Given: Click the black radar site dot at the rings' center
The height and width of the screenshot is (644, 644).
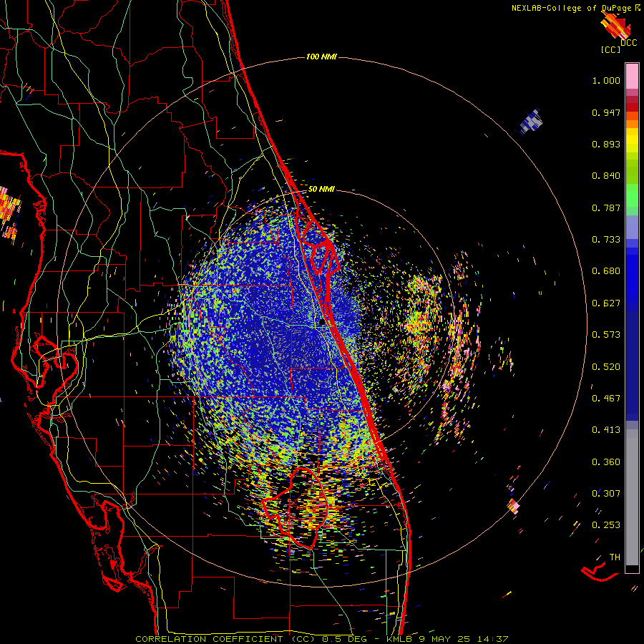Looking at the screenshot, I should click(322, 322).
